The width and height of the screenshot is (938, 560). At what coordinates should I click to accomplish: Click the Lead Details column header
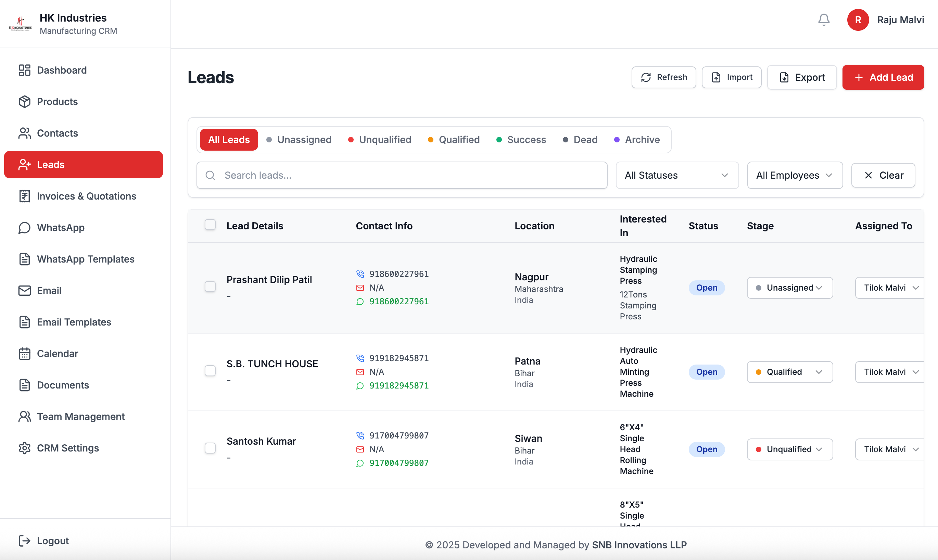point(255,226)
